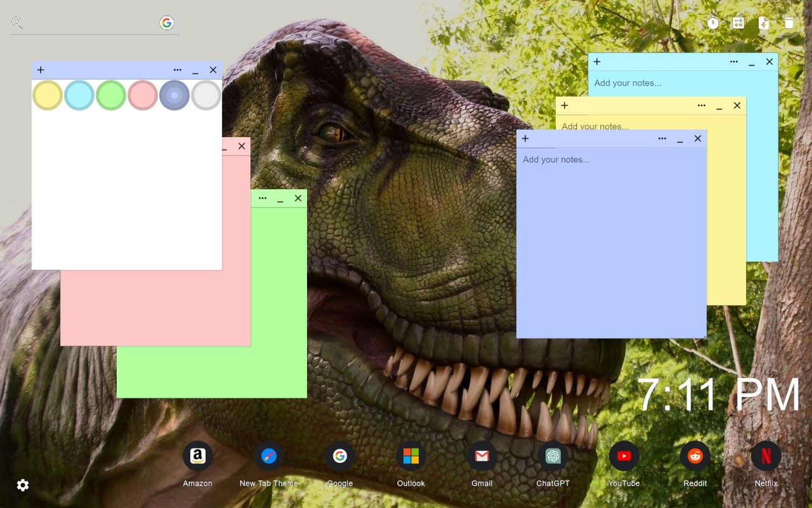Open the cyan note's three-dot menu
Screen dimensions: 812x508
(x=734, y=62)
